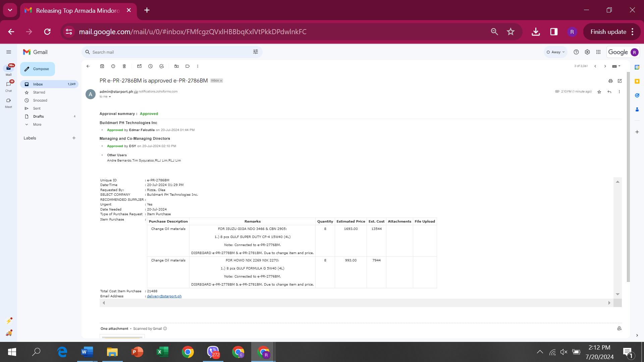Mark the email as unread
Viewport: 644px width, 362px height.
coord(139,66)
